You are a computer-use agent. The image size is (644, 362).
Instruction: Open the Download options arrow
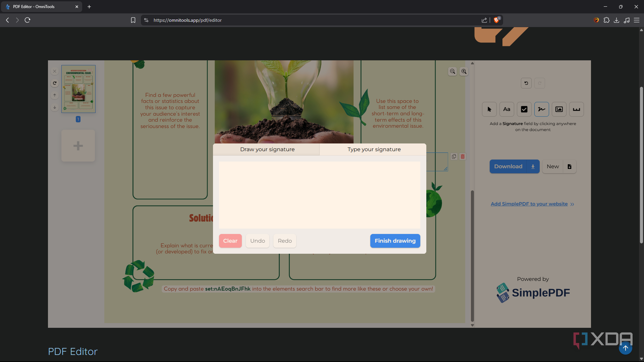coord(533,167)
